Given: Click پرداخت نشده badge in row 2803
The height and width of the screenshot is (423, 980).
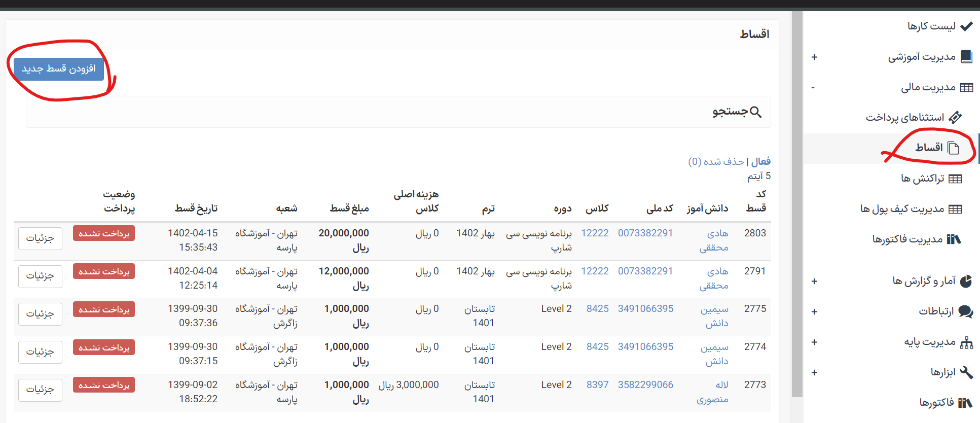Looking at the screenshot, I should click(104, 233).
